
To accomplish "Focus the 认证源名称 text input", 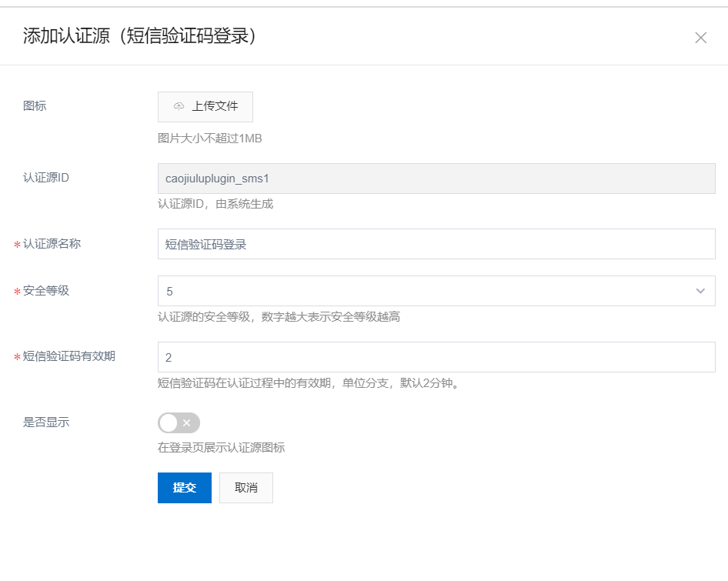I will pos(436,244).
